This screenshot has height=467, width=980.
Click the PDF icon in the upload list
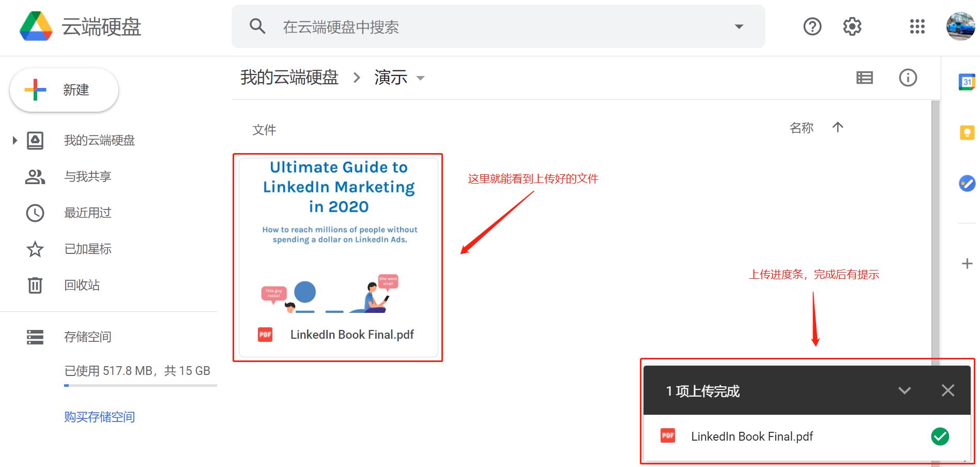[668, 436]
